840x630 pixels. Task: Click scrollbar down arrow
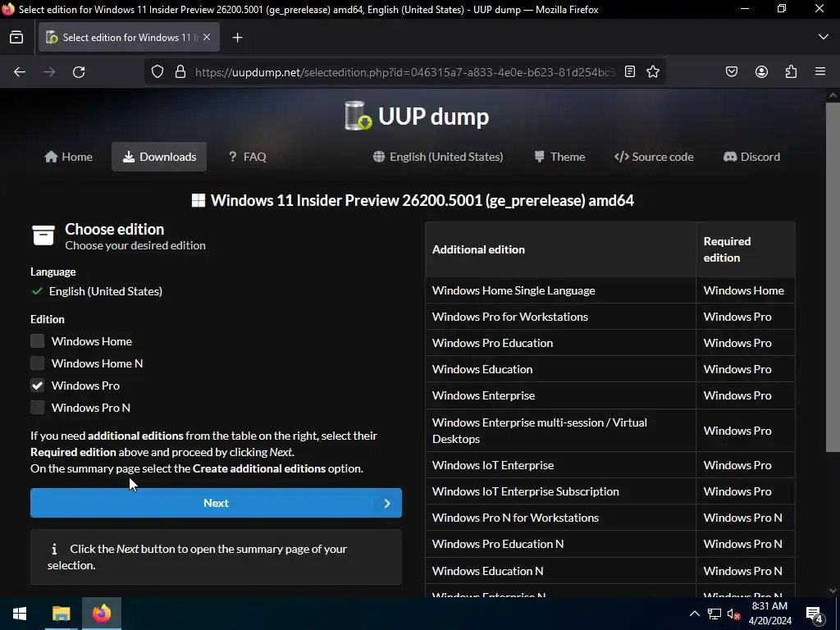tap(833, 591)
